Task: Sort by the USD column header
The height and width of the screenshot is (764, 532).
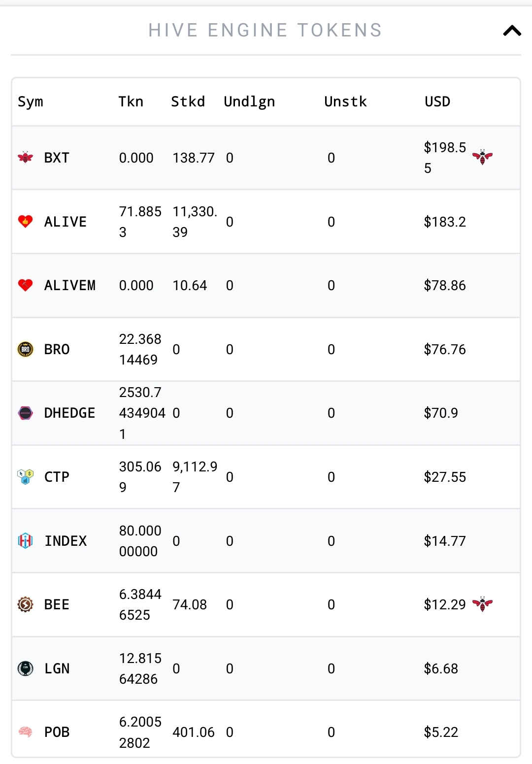Action: (x=437, y=101)
